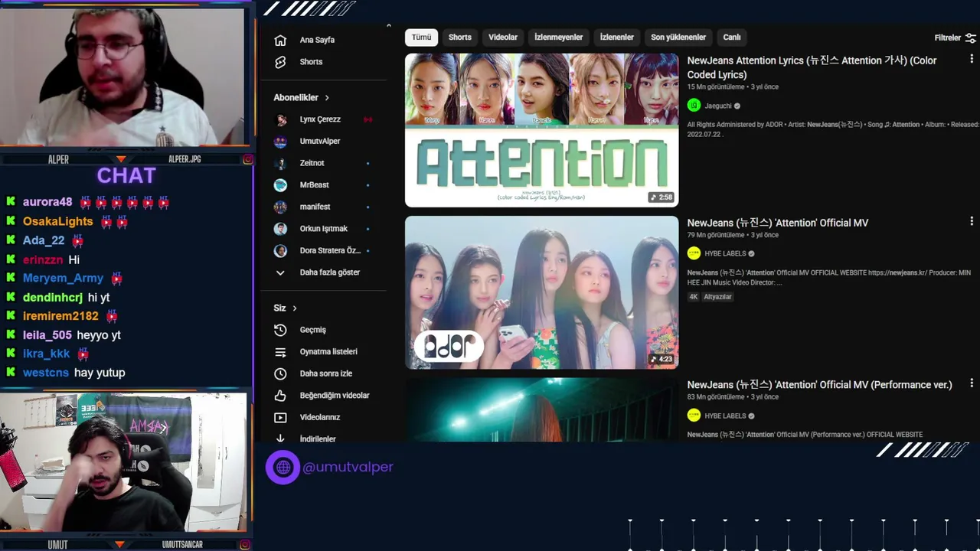Play the Performance ver. dark thumbnail
Screen dimensions: 980x551
pos(541,409)
